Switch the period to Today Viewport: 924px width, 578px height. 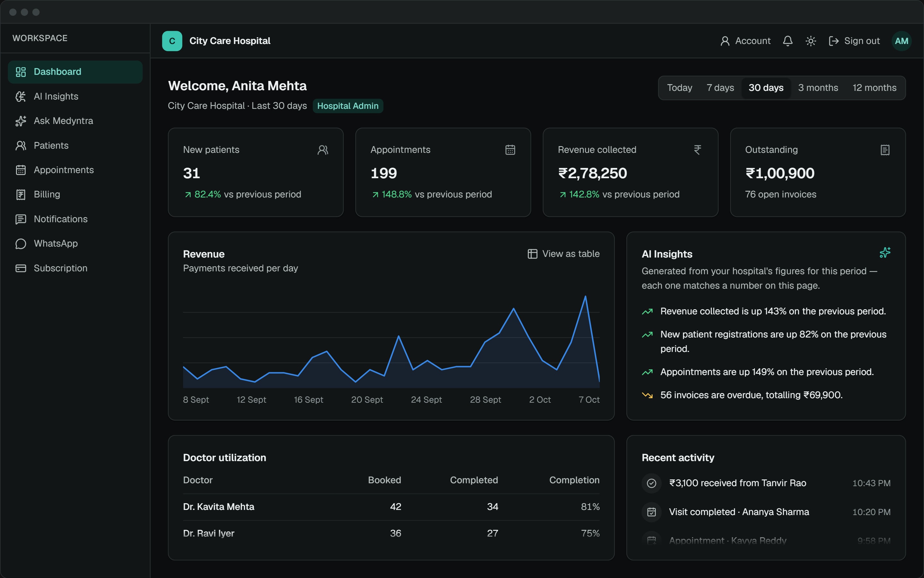click(x=679, y=88)
